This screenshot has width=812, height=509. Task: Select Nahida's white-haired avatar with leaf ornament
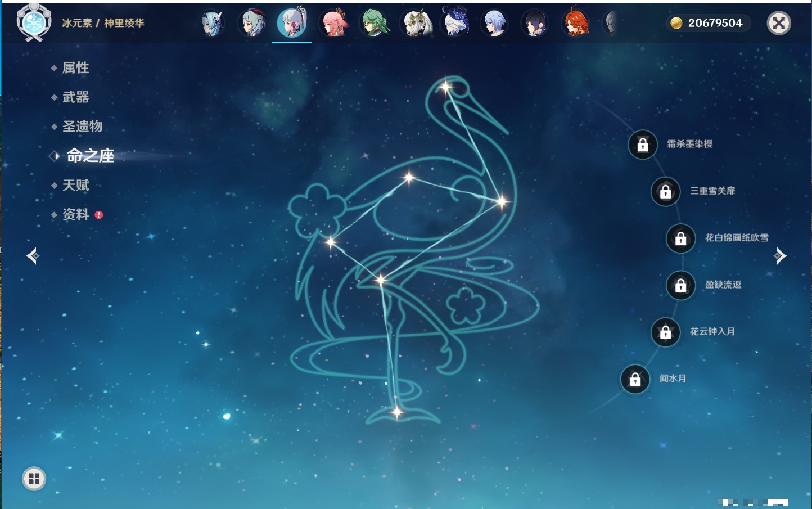(x=415, y=24)
